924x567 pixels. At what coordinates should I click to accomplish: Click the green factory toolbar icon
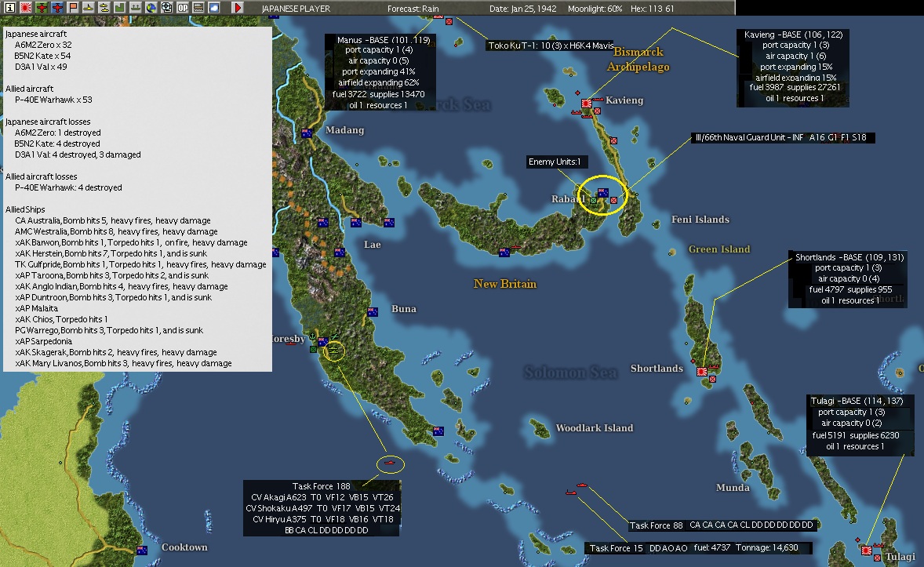point(120,8)
